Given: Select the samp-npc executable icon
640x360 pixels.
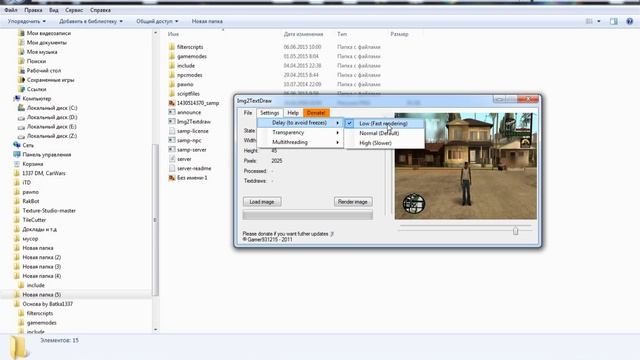Looking at the screenshot, I should [172, 140].
